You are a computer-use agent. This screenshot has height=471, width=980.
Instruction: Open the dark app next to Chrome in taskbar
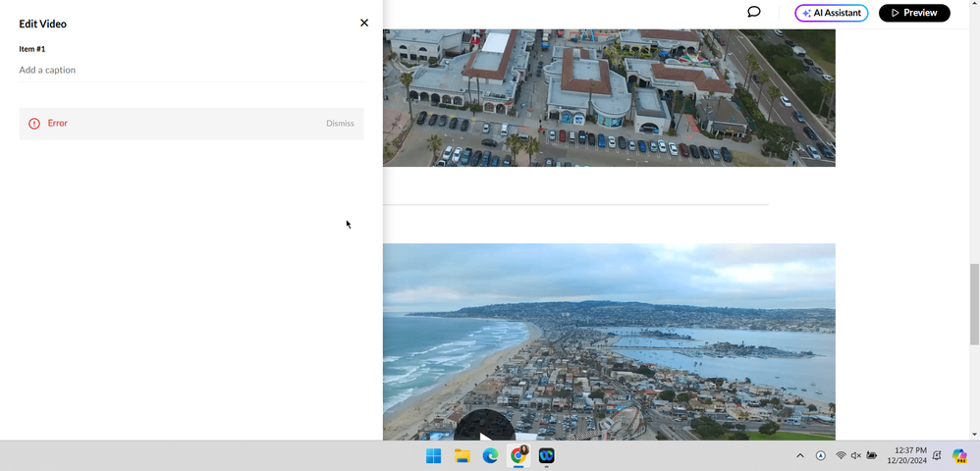pyautogui.click(x=547, y=456)
